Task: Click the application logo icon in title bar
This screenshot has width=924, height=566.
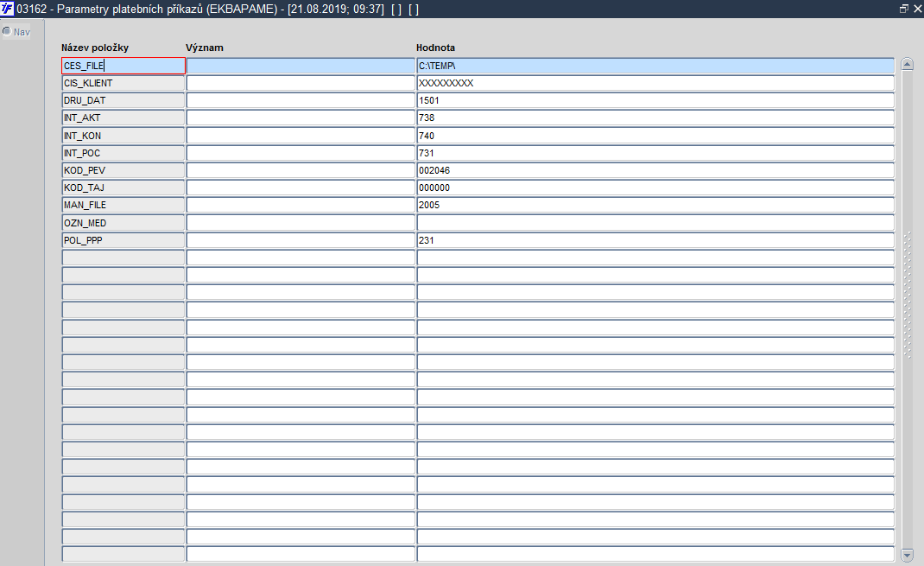Action: [x=7, y=9]
